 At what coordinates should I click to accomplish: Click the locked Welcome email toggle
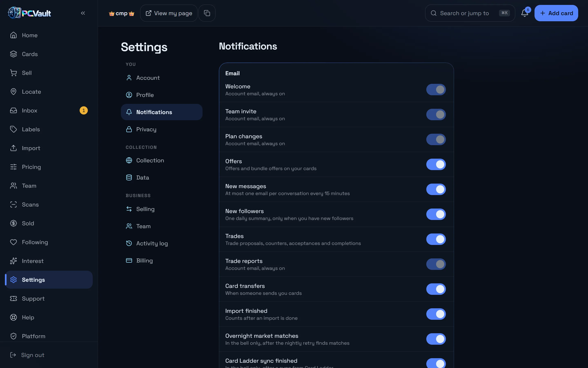click(436, 90)
